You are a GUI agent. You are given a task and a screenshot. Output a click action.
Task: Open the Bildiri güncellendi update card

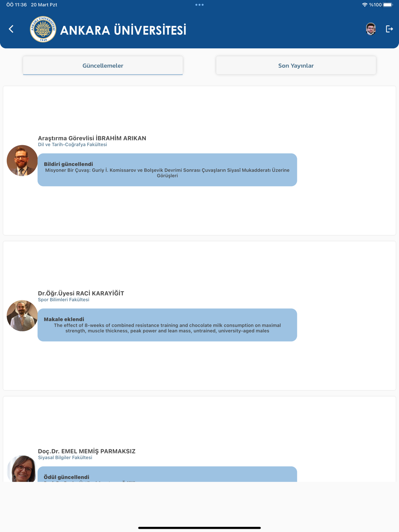(x=167, y=170)
